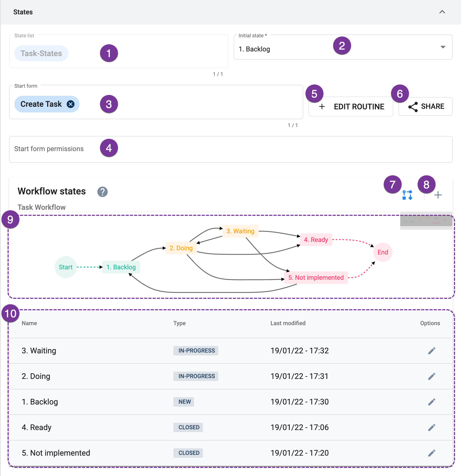This screenshot has width=461, height=476.
Task: Click the date 19/01/22 - 17:30
Action: pos(300,402)
